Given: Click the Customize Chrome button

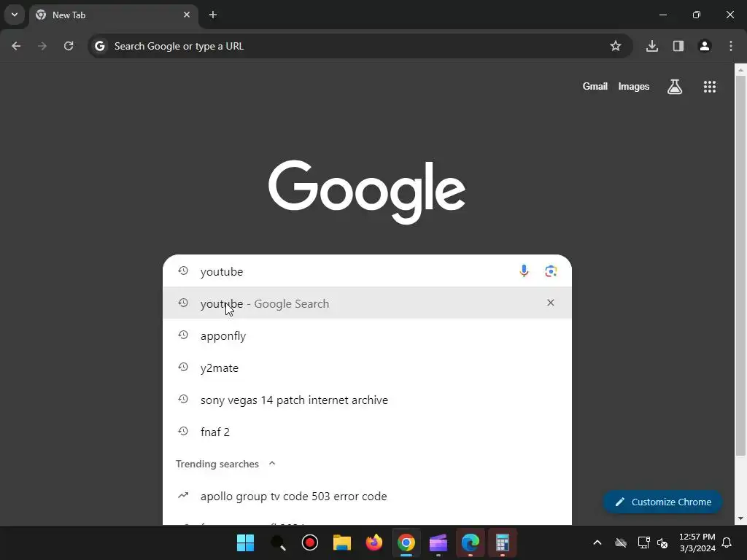Looking at the screenshot, I should click(662, 502).
